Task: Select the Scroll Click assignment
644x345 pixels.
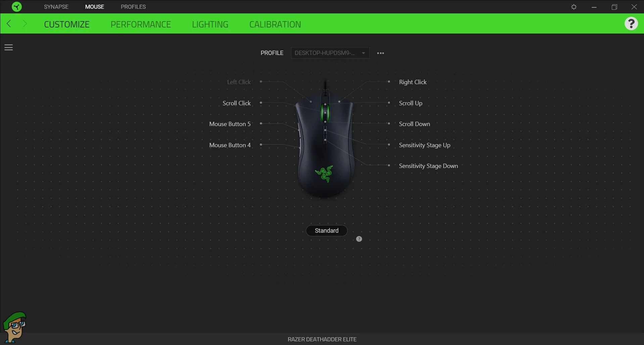Action: click(237, 103)
